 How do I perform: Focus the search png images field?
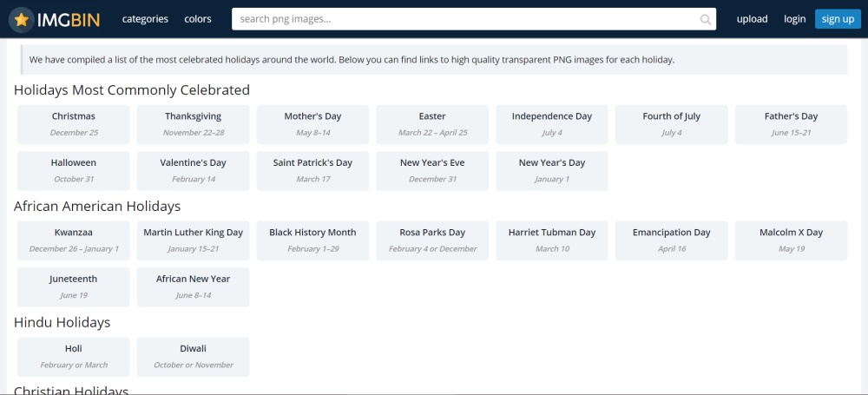click(x=473, y=19)
